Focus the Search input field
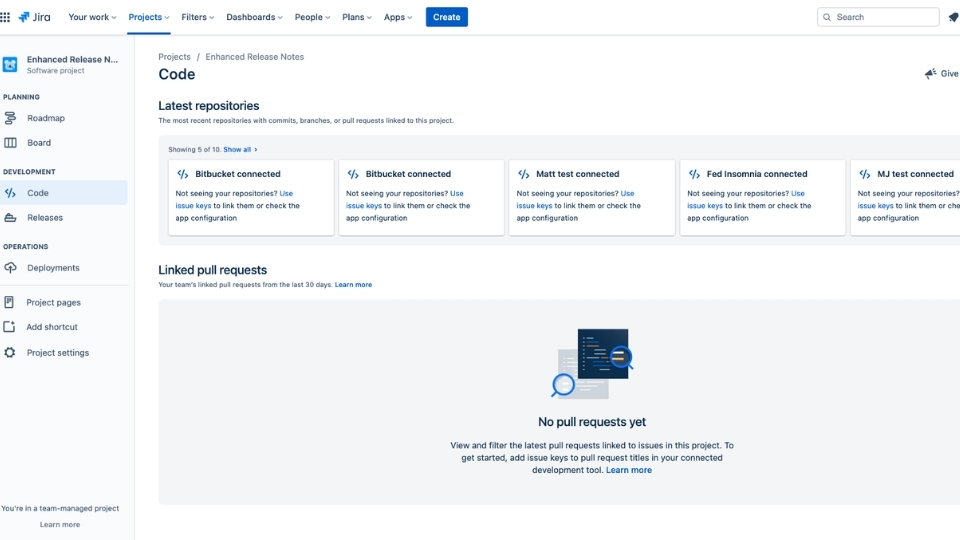Viewport: 960px width, 540px height. pyautogui.click(x=878, y=17)
